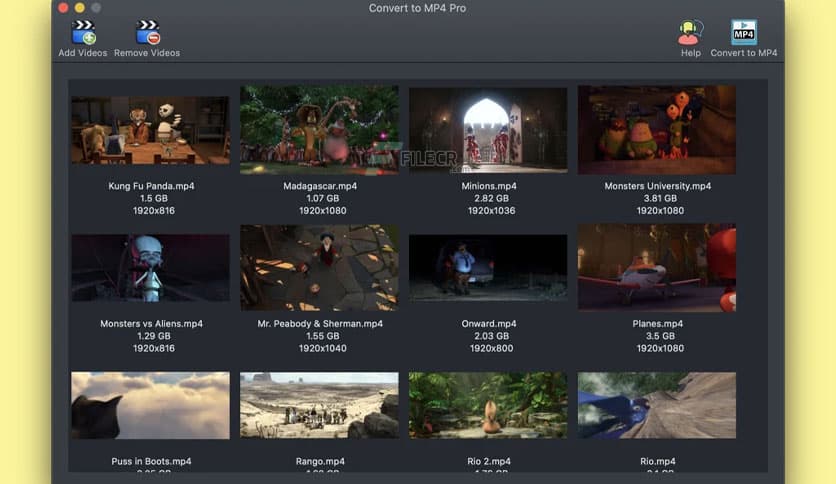Viewport: 836px width, 484px height.
Task: Click the Planes.mp4 file name
Action: [x=657, y=324]
